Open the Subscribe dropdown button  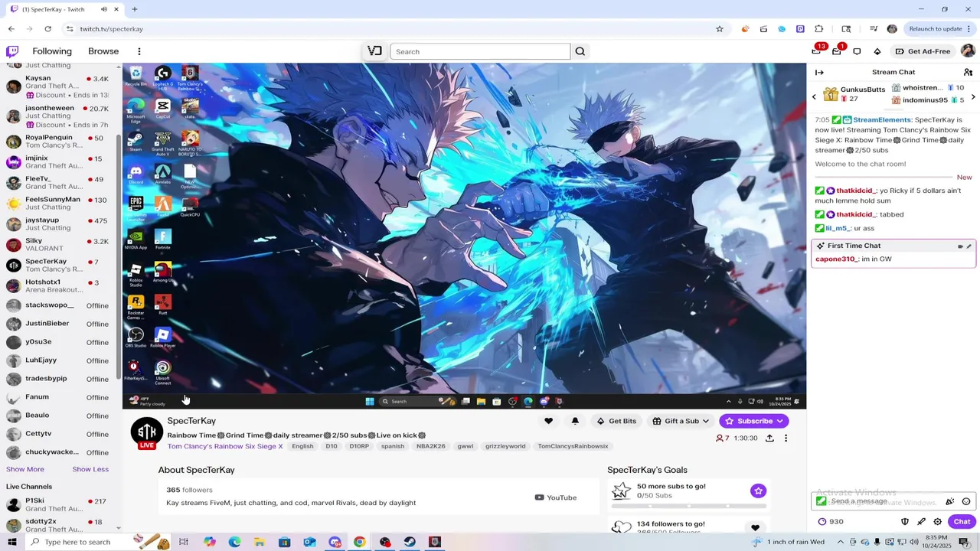(754, 421)
